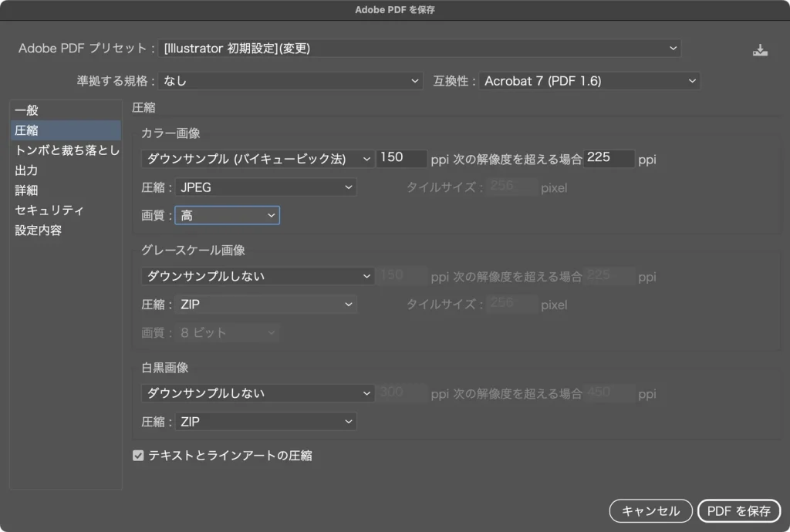Image resolution: width=790 pixels, height=532 pixels.
Task: Open color image 圧縮 JPEG dropdown
Action: pyautogui.click(x=266, y=187)
